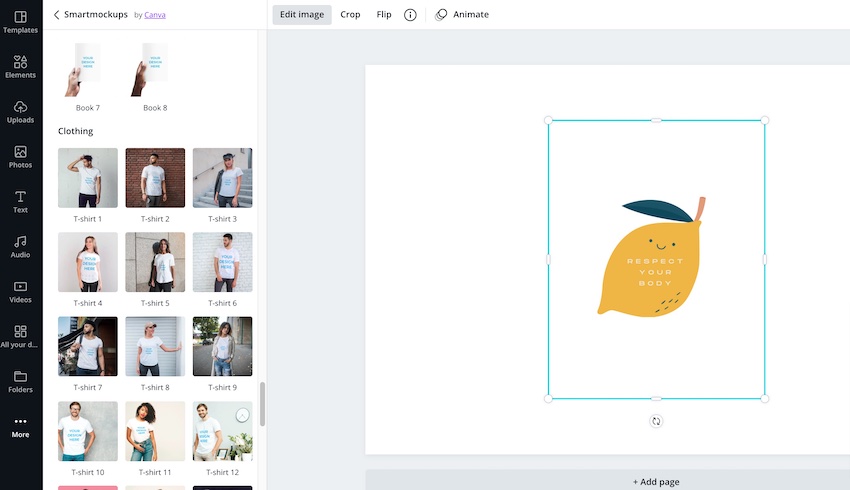This screenshot has height=490, width=850.
Task: Click the Animate circles icon
Action: [x=441, y=15]
